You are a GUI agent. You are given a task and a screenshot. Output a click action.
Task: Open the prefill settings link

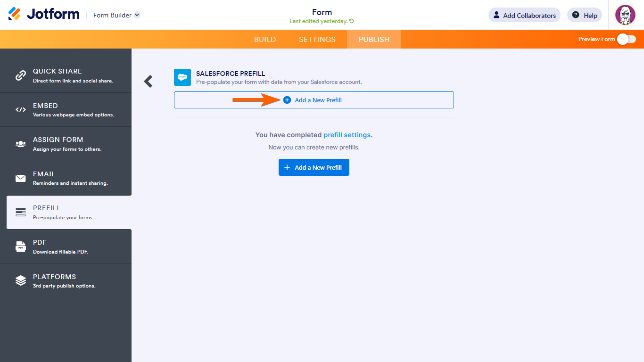click(x=347, y=135)
